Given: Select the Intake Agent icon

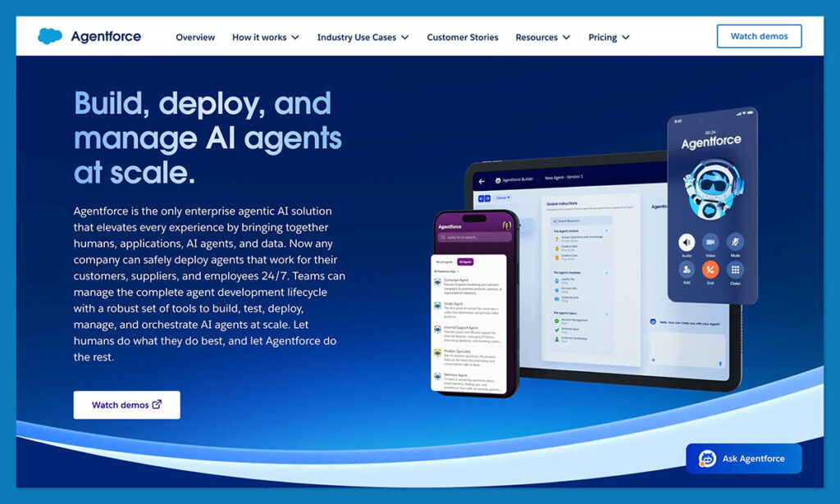Looking at the screenshot, I should click(436, 306).
